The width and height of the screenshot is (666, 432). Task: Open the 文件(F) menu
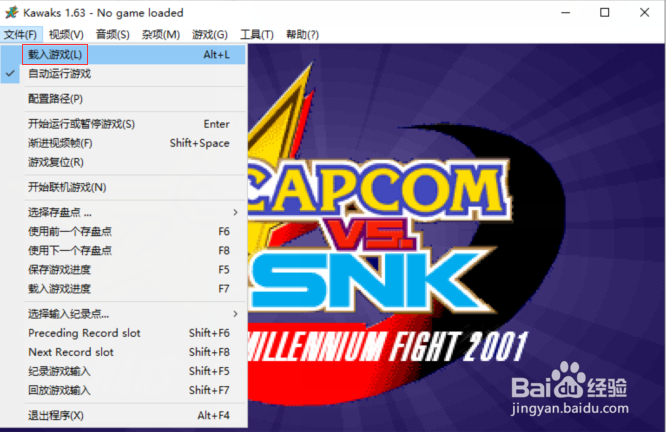(21, 34)
